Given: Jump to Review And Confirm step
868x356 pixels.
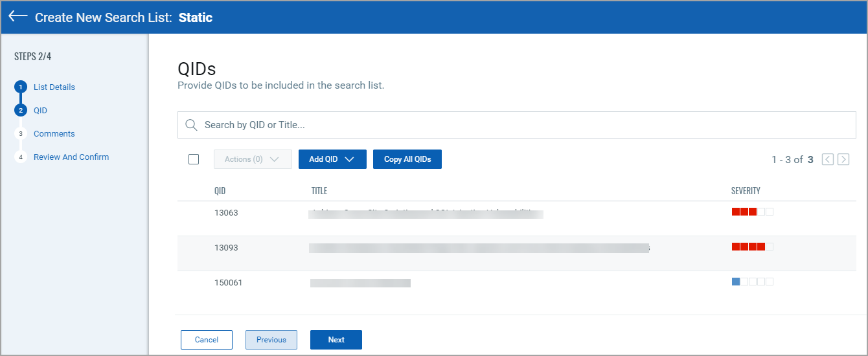Looking at the screenshot, I should (71, 157).
